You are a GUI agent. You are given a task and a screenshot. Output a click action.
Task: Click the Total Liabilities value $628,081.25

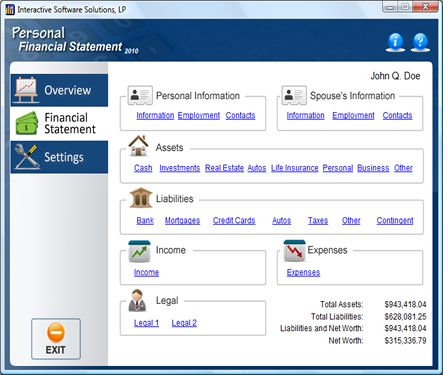(405, 316)
